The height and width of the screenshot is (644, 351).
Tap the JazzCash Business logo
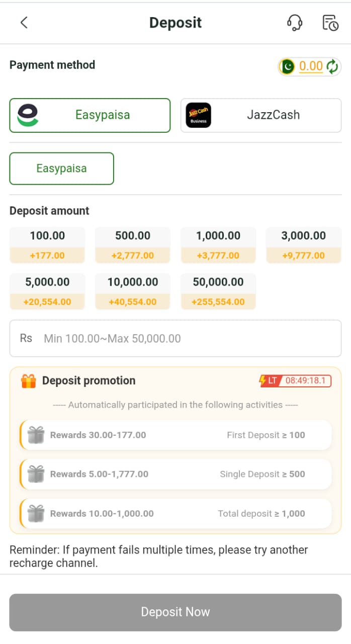click(x=198, y=115)
